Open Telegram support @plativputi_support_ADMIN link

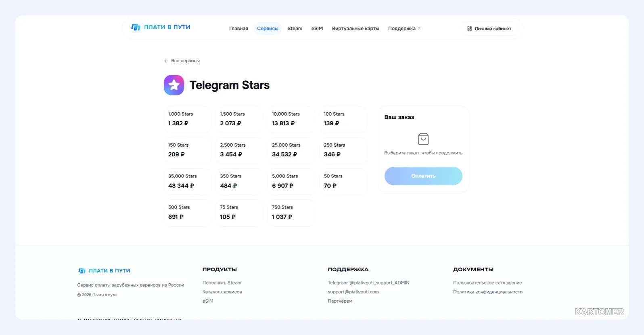point(368,283)
